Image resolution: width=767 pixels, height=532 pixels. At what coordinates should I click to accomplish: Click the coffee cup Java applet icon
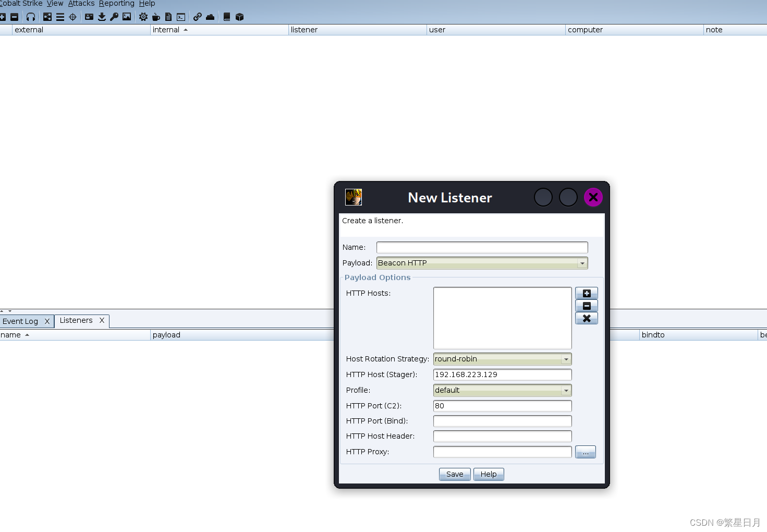coord(156,17)
